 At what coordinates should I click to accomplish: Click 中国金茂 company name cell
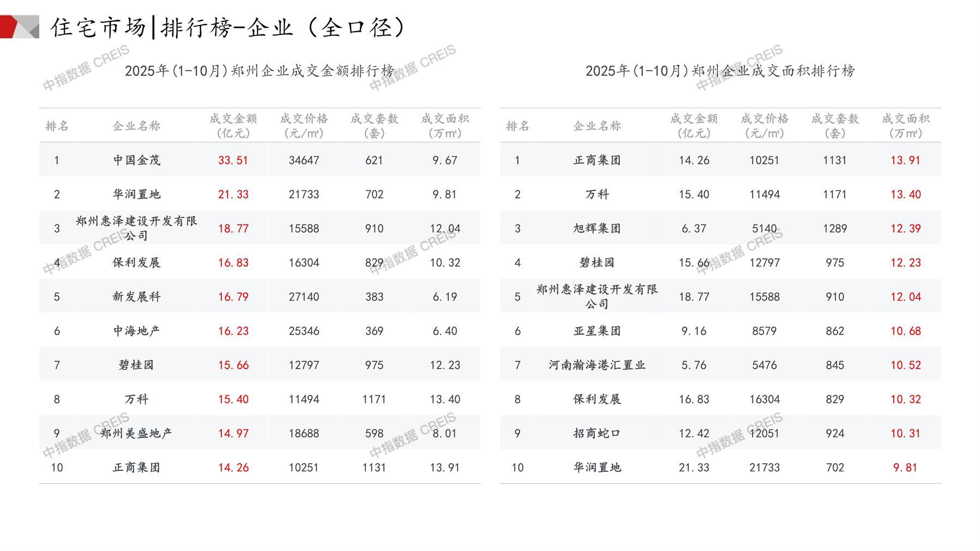[x=136, y=160]
